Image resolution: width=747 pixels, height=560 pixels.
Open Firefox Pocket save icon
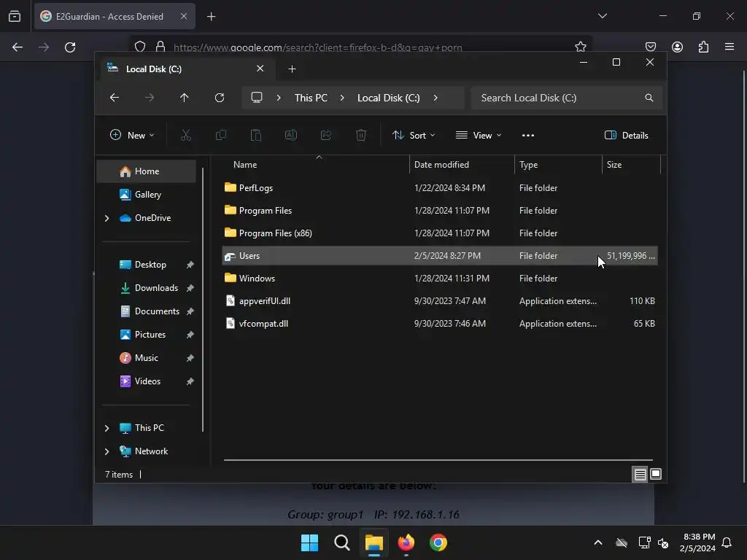(x=650, y=47)
